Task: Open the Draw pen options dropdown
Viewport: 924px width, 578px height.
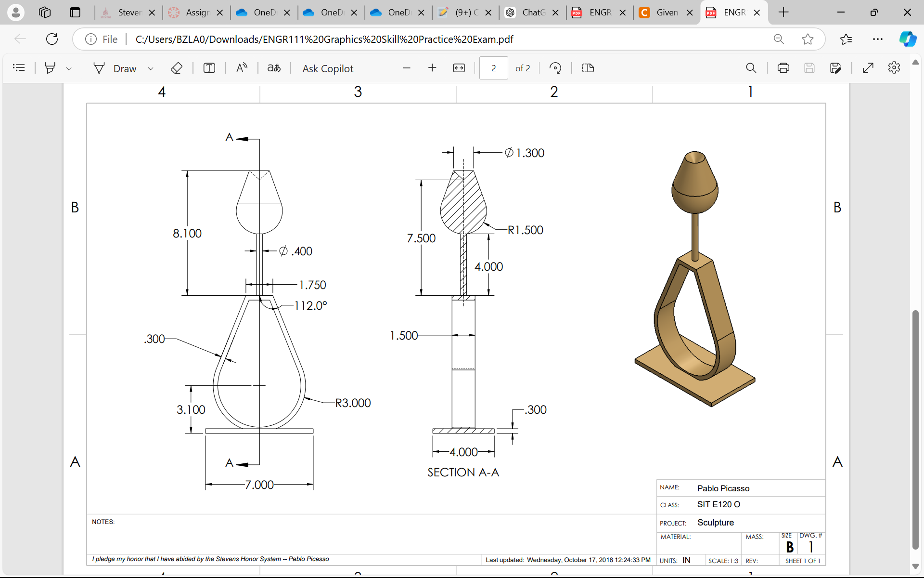Action: point(151,68)
